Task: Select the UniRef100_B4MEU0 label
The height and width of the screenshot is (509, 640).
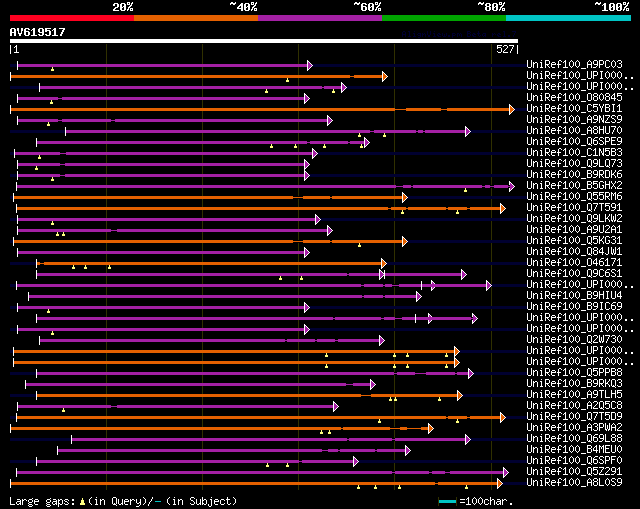Action: point(574,449)
